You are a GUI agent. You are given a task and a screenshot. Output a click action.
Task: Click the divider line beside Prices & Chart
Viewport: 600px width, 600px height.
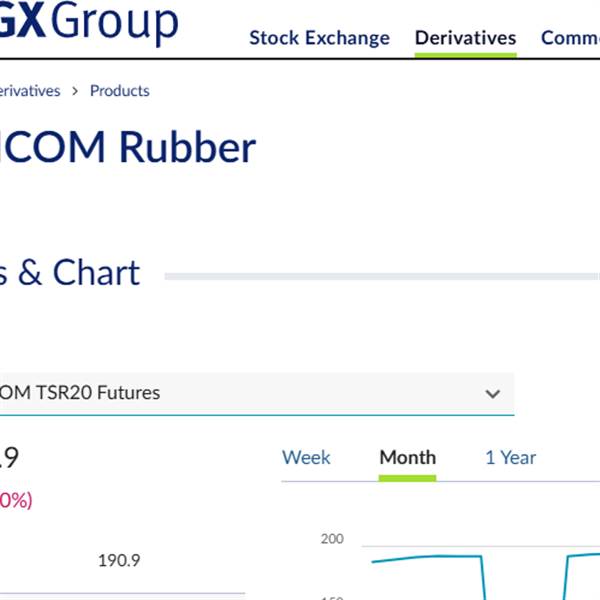click(380, 276)
